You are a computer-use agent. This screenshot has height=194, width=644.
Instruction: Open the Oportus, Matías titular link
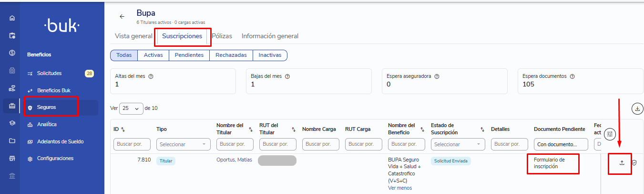pyautogui.click(x=234, y=160)
